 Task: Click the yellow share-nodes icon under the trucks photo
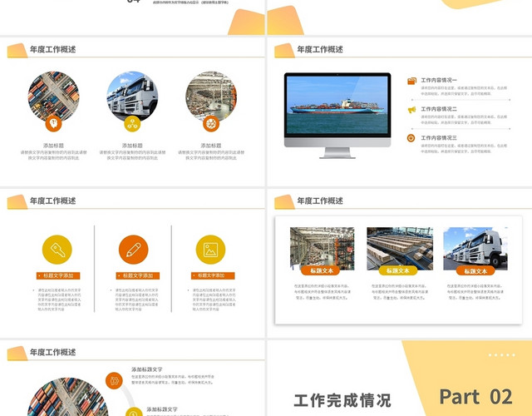point(132,124)
